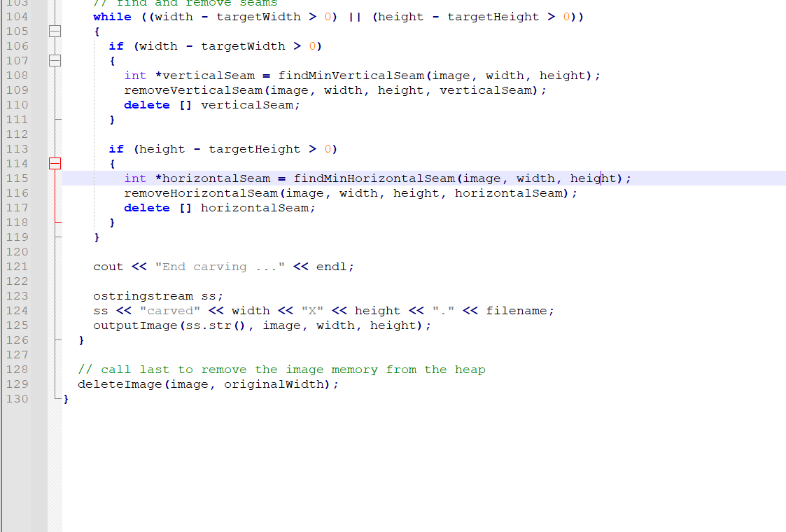The image size is (786, 532).
Task: Click the 'while' keyword on line 104
Action: tap(112, 17)
